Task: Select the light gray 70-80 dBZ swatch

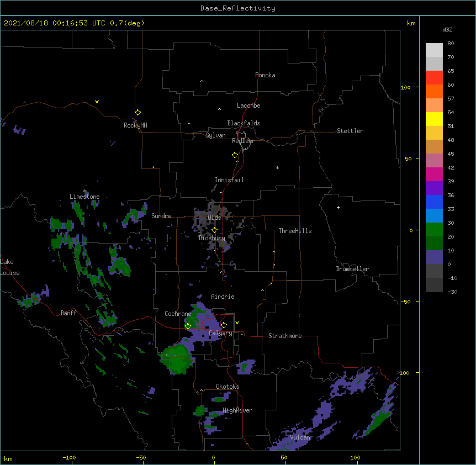Action: [434, 50]
